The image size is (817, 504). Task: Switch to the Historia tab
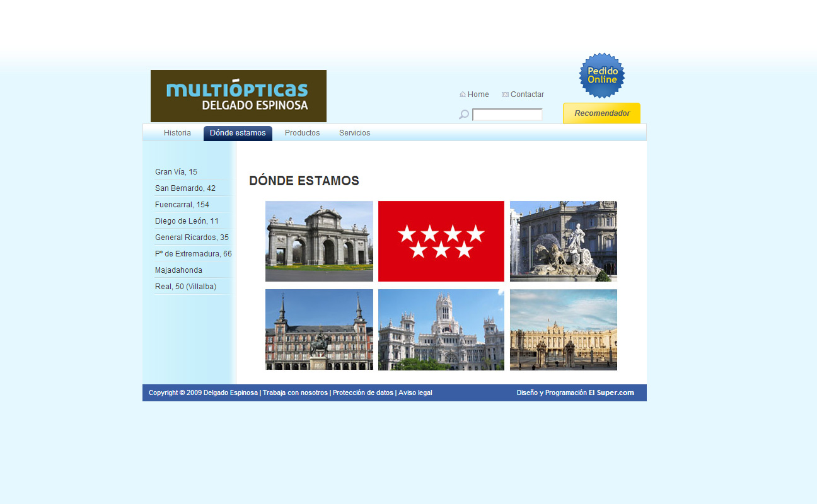[x=177, y=133]
